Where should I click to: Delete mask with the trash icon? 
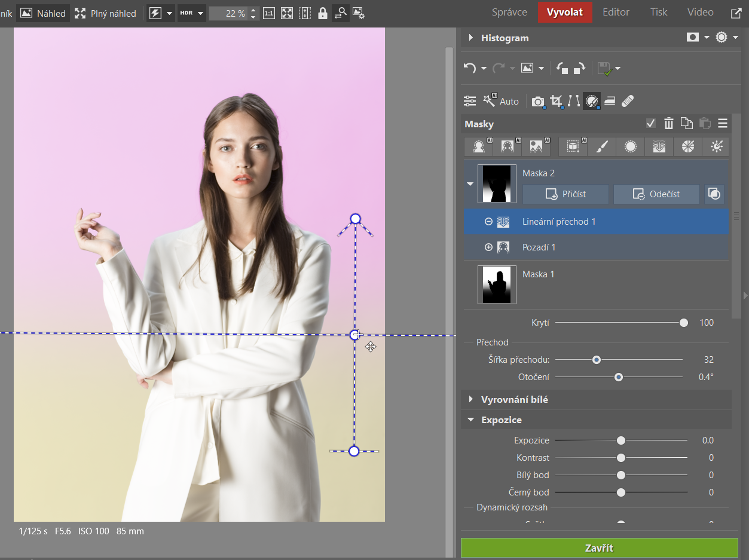tap(669, 124)
